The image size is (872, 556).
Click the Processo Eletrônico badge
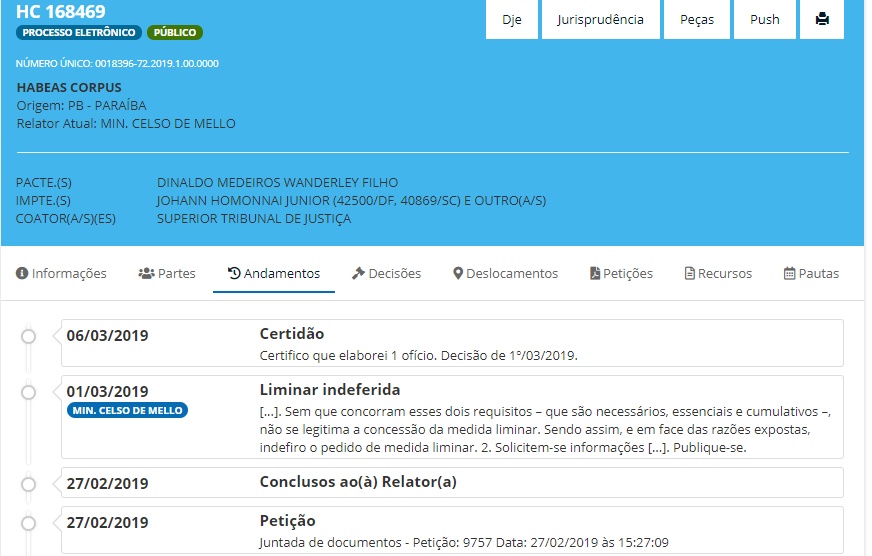click(x=79, y=33)
